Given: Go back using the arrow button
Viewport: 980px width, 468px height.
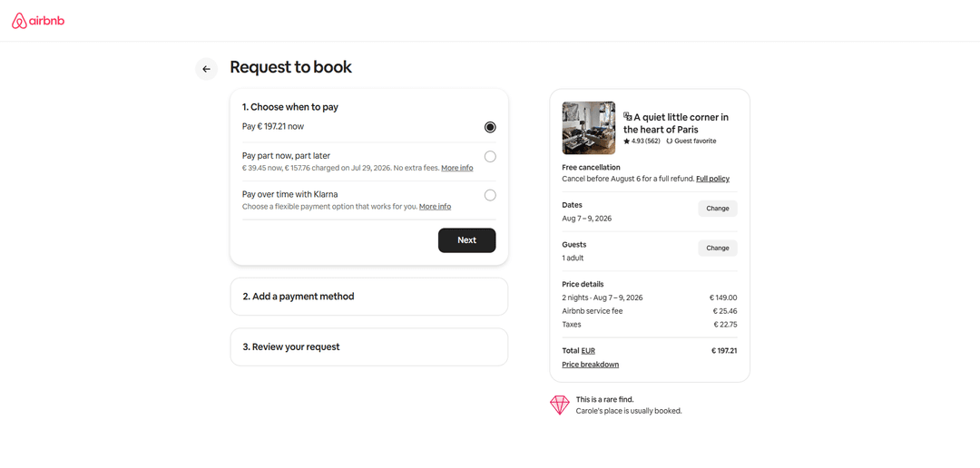Looking at the screenshot, I should point(207,69).
